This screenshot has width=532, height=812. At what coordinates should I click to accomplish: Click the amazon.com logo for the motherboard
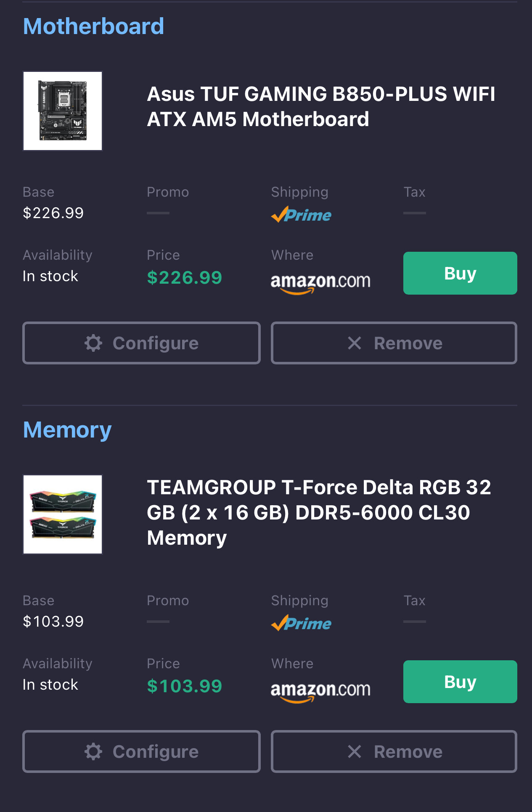point(320,283)
